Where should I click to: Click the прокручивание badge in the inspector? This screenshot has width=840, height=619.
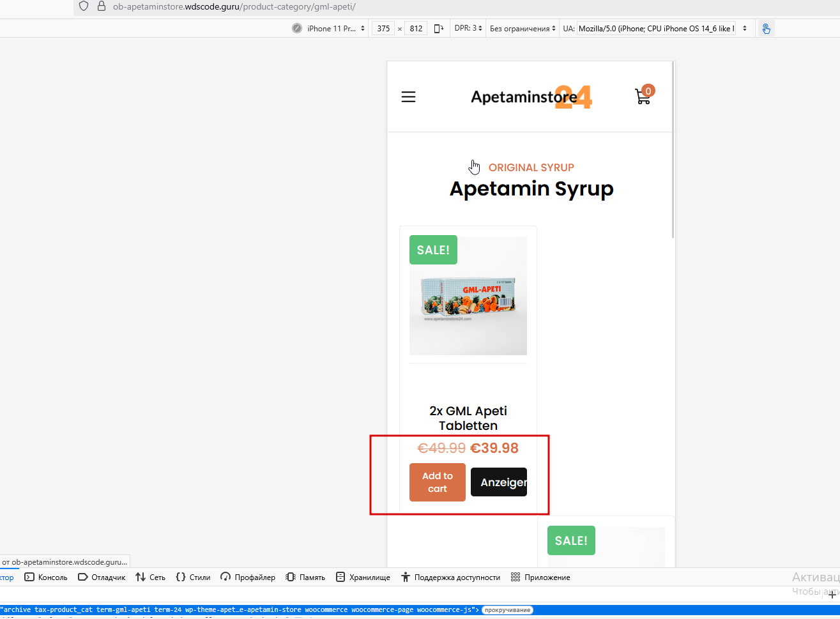pyautogui.click(x=507, y=609)
